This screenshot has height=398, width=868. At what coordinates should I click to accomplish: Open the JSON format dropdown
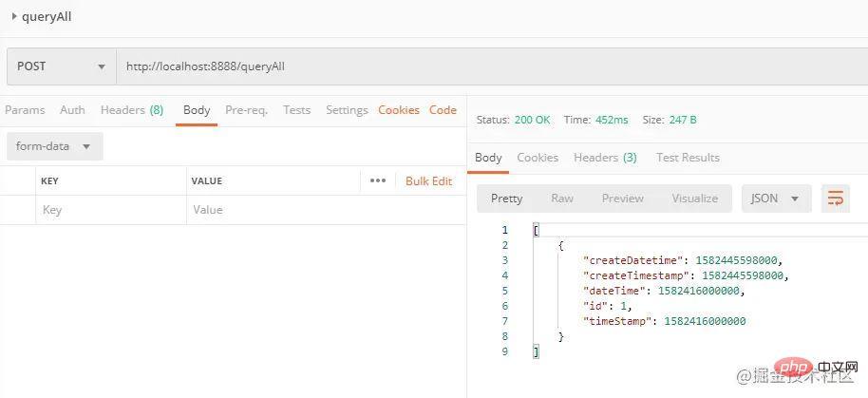(776, 199)
